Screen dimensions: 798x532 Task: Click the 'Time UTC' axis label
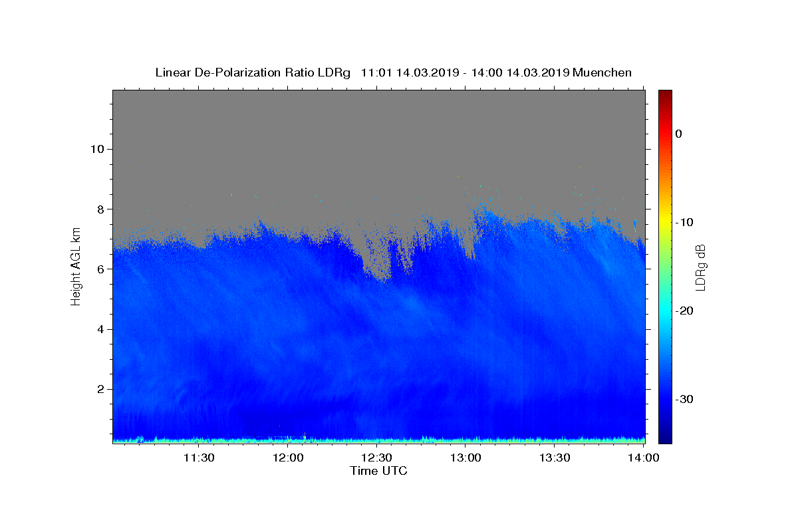[x=378, y=471]
